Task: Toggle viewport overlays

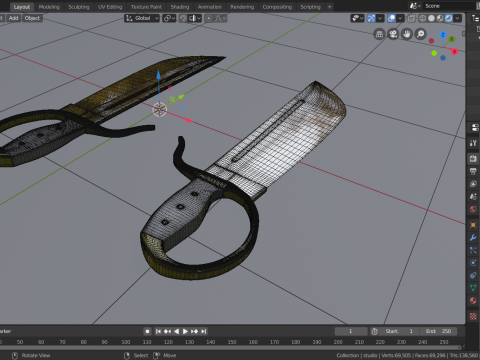Action: click(391, 18)
